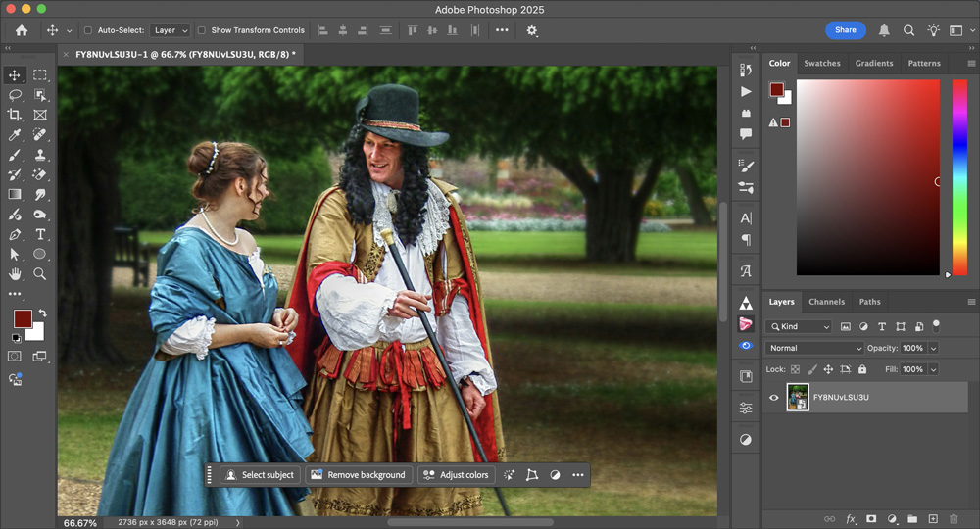Select the Ellipse shape tool
The height and width of the screenshot is (529, 980).
tap(40, 254)
